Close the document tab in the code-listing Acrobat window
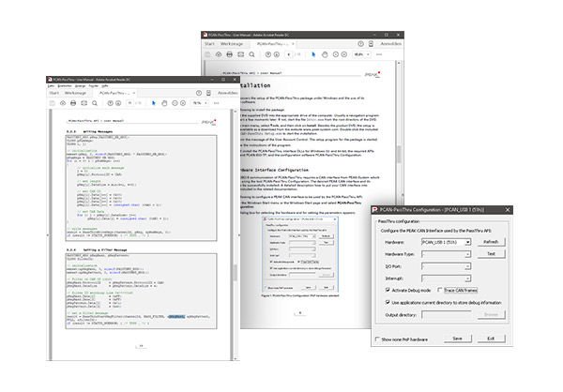Image resolution: width=563 pixels, height=392 pixels. coord(134,93)
